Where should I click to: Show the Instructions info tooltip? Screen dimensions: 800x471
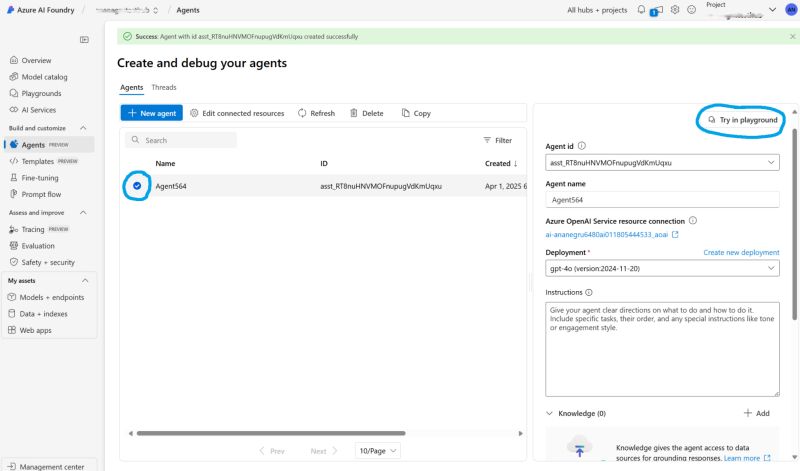pos(589,292)
